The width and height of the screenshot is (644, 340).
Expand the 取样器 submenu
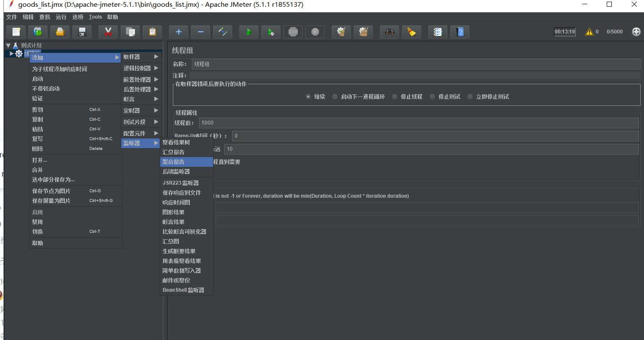(x=141, y=57)
